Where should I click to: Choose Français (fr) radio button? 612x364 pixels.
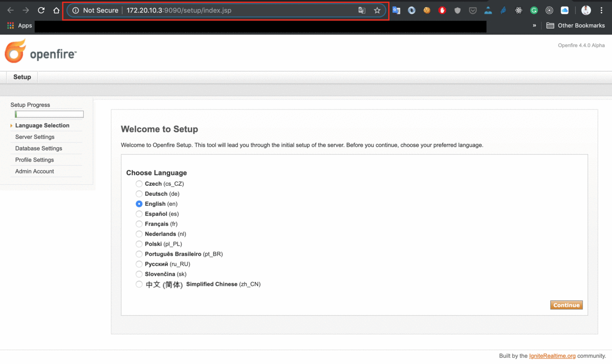tap(139, 224)
